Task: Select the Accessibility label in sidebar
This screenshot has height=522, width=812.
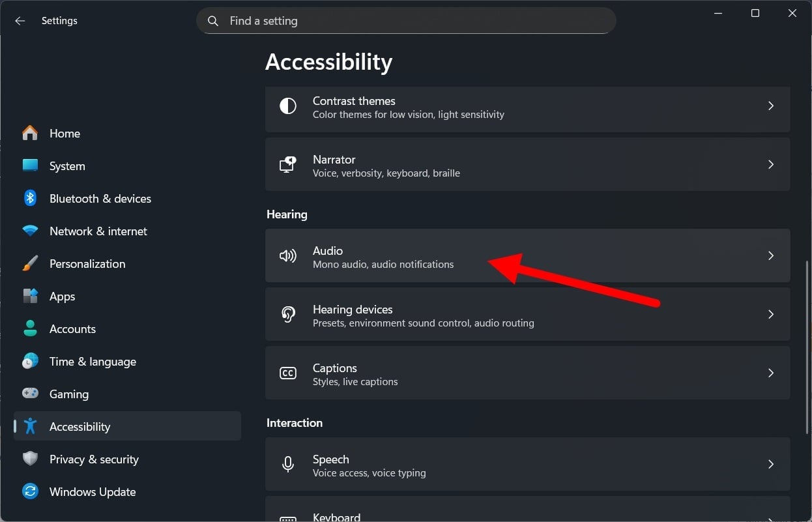Action: pos(80,427)
